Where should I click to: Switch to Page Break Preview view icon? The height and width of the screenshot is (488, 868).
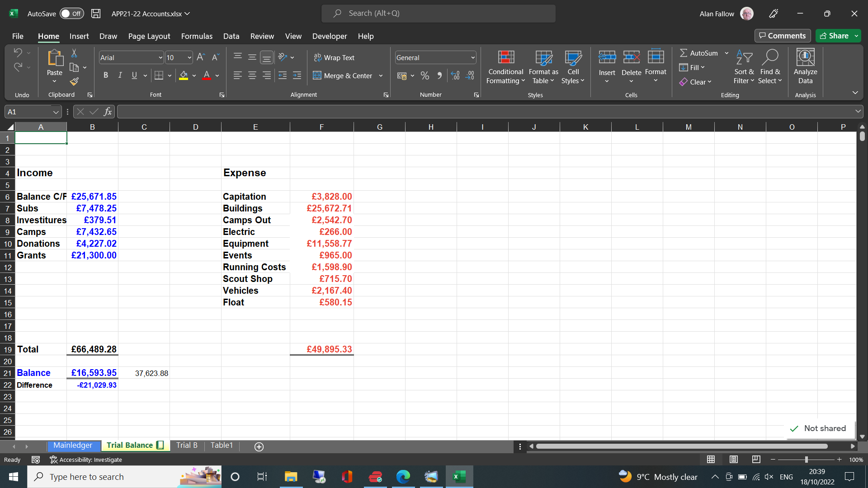(x=756, y=460)
